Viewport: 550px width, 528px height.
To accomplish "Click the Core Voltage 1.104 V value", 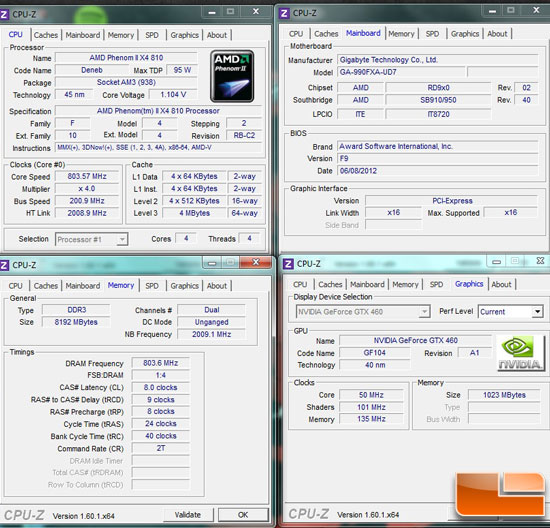I will point(173,95).
